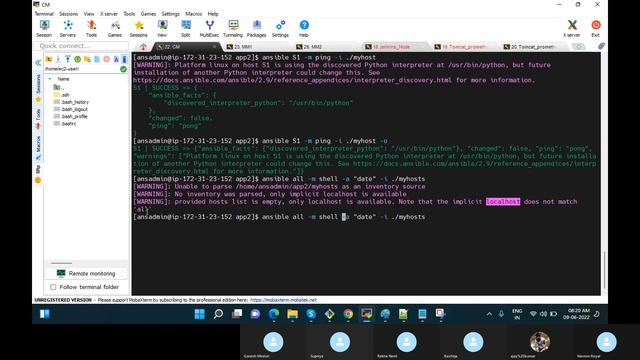
Task: Open the Settings gears toolbar icon
Action: 280,29
